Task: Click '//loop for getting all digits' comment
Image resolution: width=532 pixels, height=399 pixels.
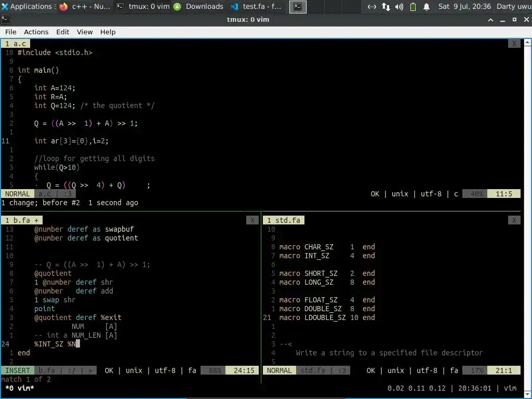Action: (x=95, y=158)
